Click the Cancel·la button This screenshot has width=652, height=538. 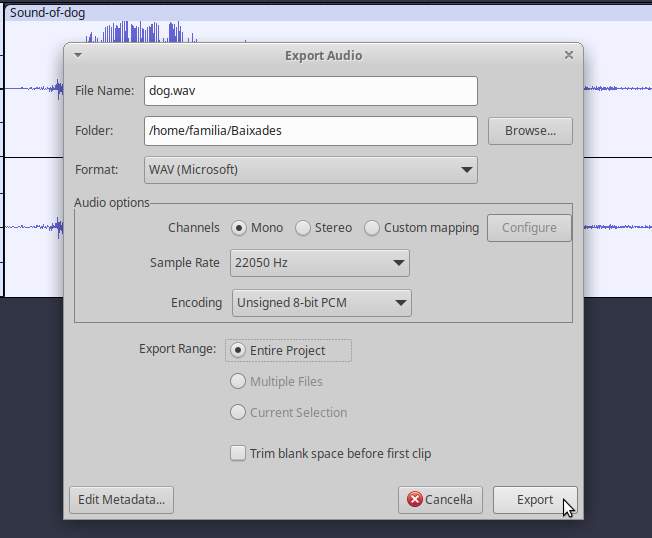(440, 500)
